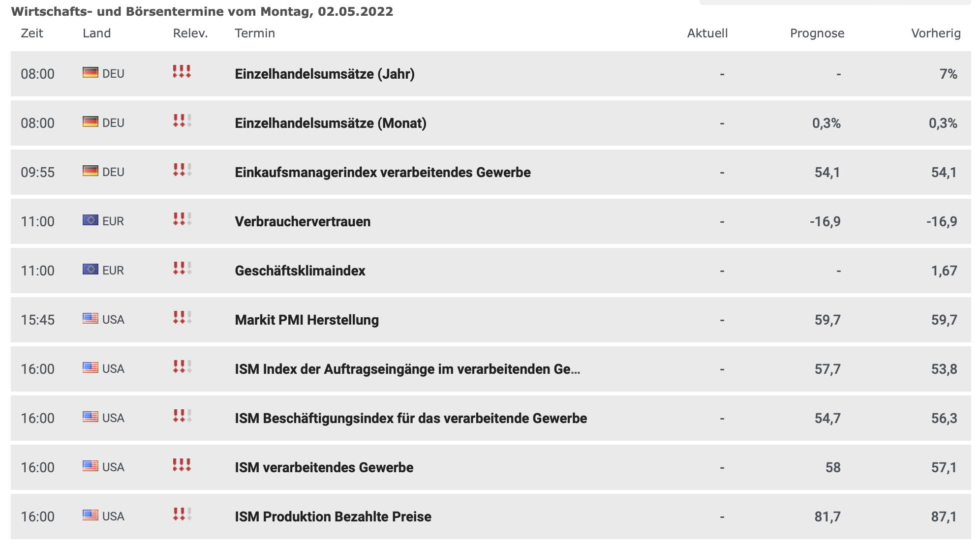Click German flag beside Einzelhandelsumsätze (Jahr)
Viewport: 980px width, 546px height.
(x=91, y=73)
